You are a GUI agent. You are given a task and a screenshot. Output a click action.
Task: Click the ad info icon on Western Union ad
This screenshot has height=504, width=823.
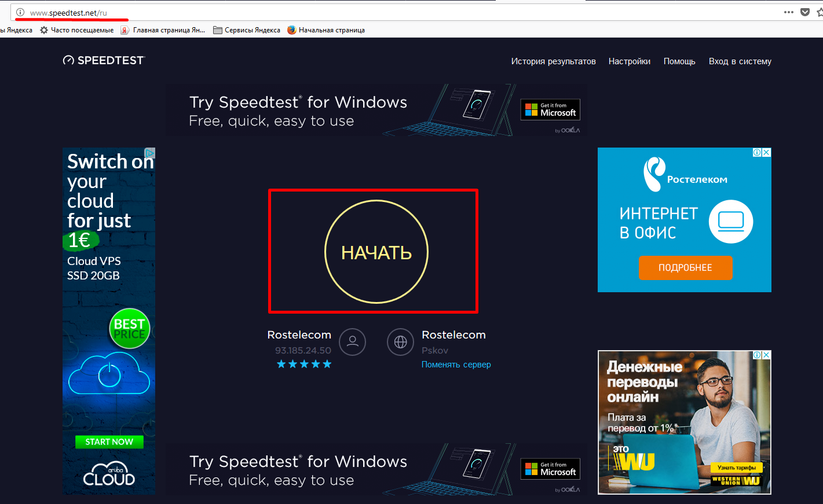coord(757,355)
